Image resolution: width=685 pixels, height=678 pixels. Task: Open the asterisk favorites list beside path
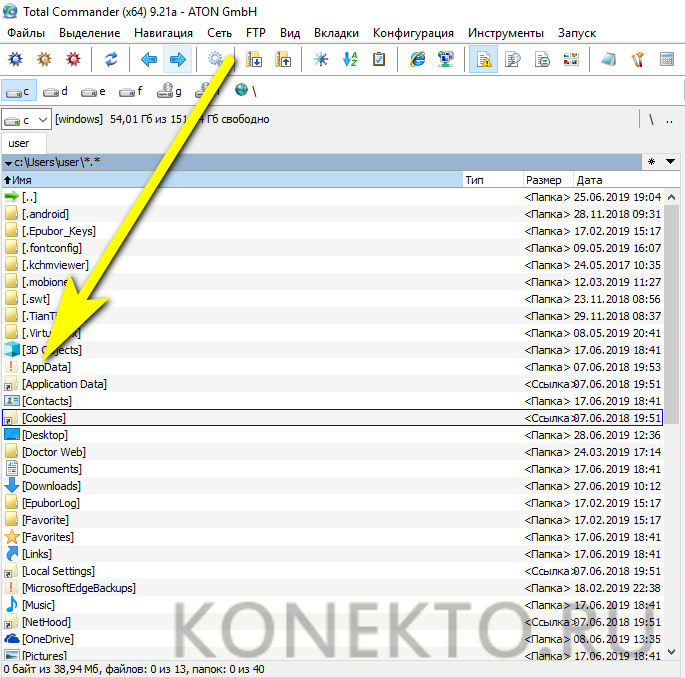pyautogui.click(x=651, y=161)
